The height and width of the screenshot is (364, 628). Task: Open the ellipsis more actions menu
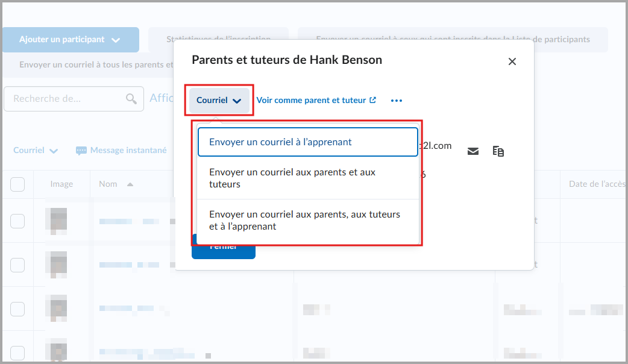[396, 100]
